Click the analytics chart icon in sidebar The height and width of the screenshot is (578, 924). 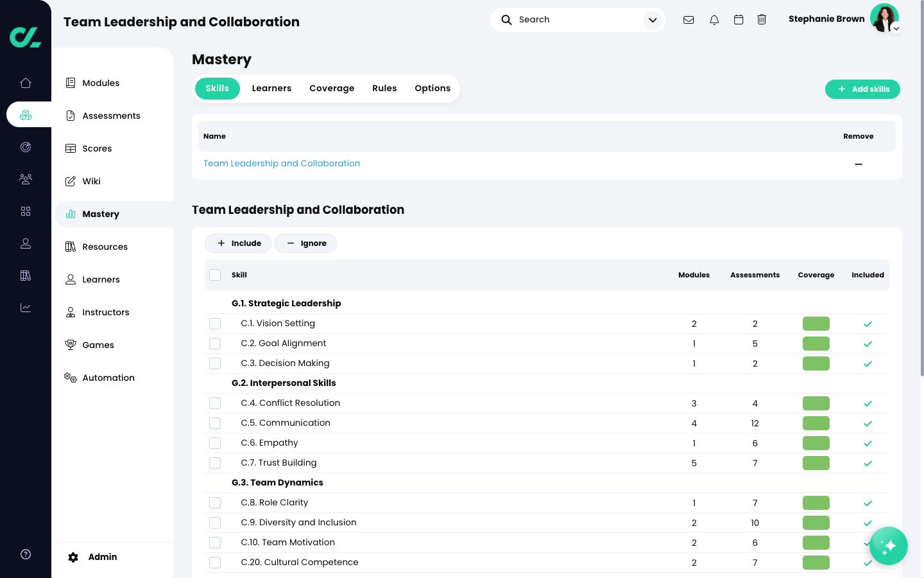tap(26, 307)
